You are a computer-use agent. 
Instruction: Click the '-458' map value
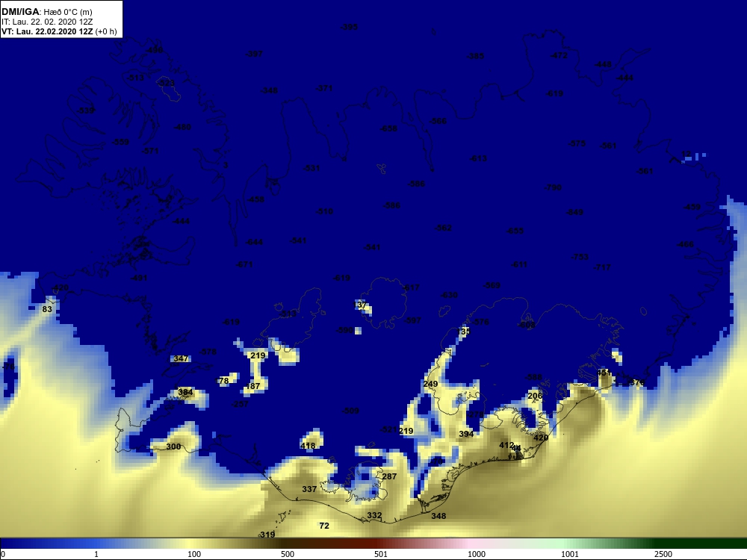pos(255,199)
